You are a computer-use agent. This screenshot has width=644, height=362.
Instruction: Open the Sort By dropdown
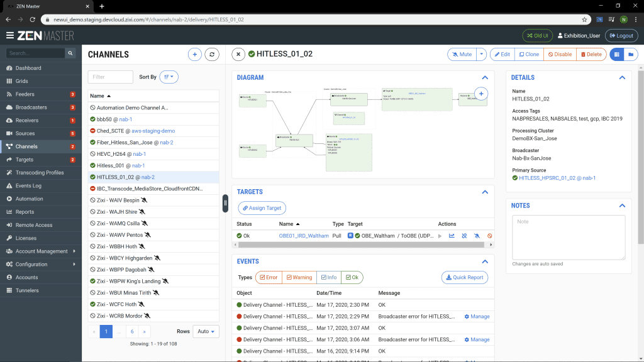pyautogui.click(x=169, y=77)
